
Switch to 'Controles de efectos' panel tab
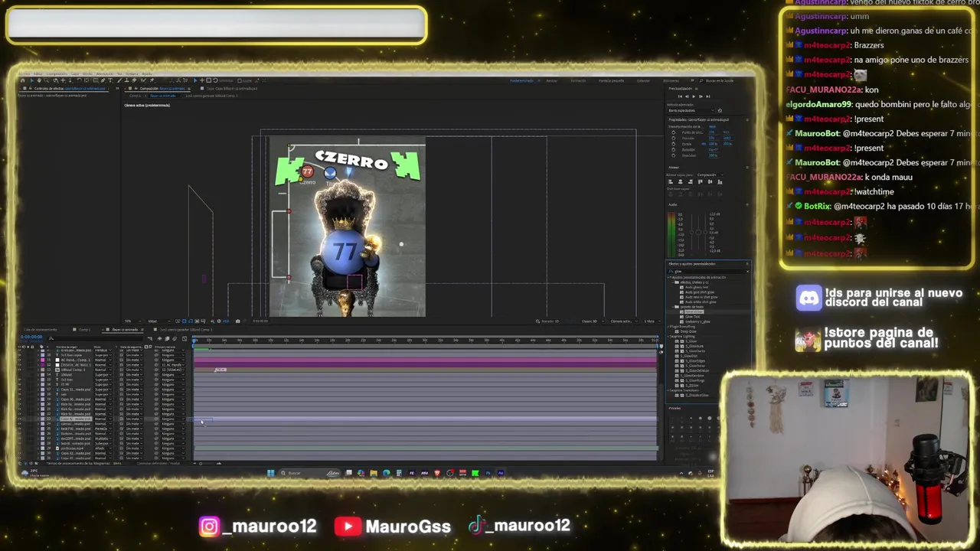[70, 89]
